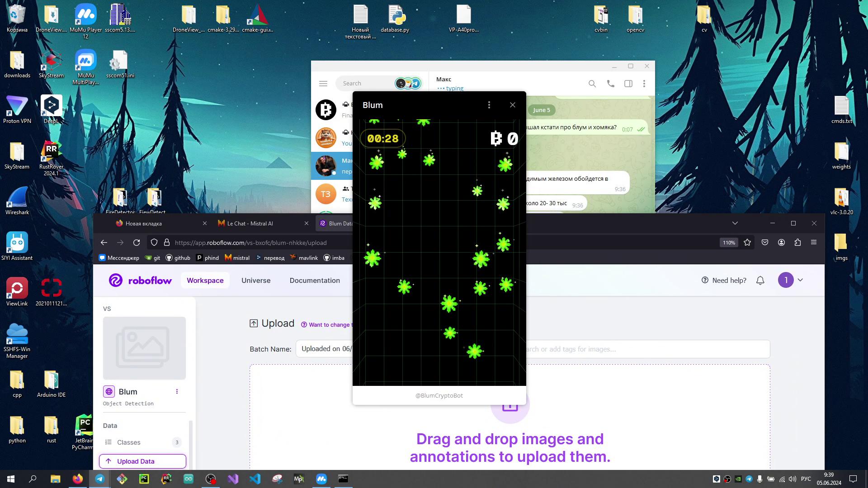Switch the РУС input language indicator

(806, 479)
